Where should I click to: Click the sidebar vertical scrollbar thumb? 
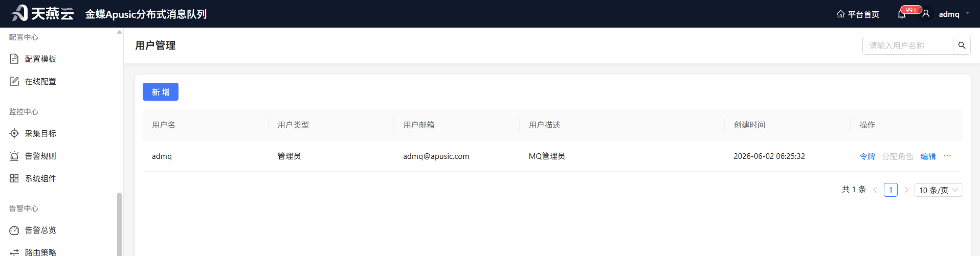[119, 224]
